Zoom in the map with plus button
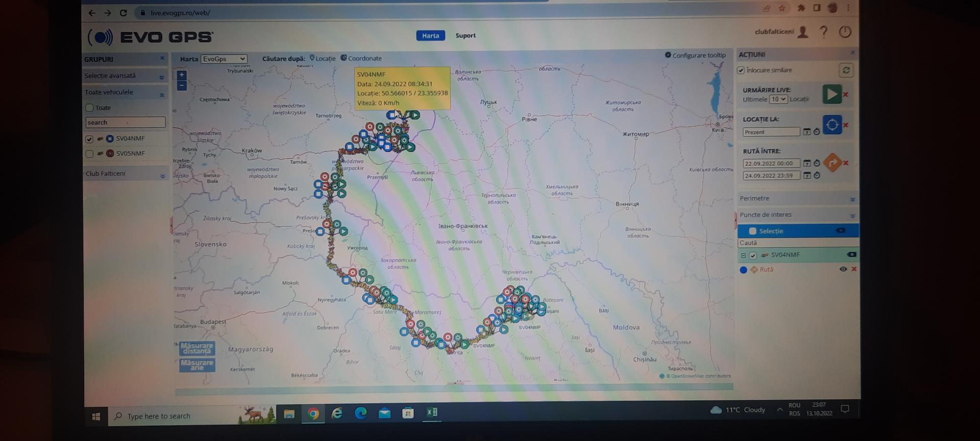 [x=182, y=76]
